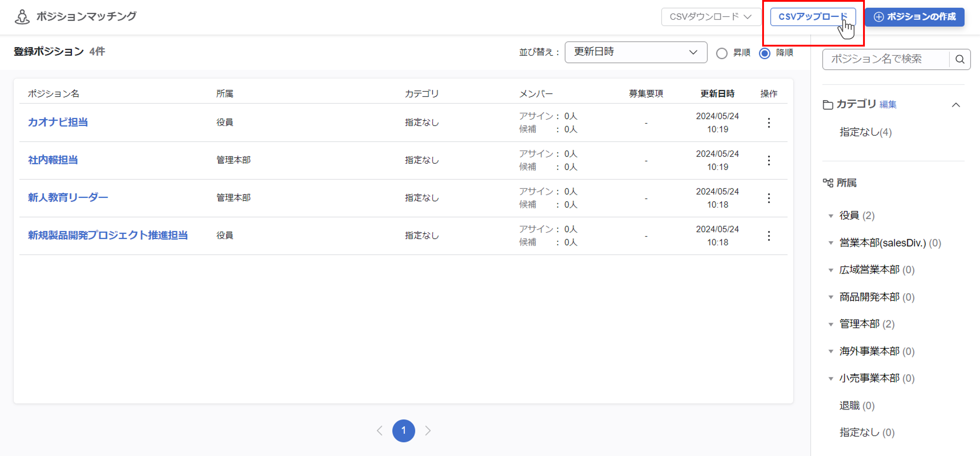Click the next page arrow

point(428,431)
